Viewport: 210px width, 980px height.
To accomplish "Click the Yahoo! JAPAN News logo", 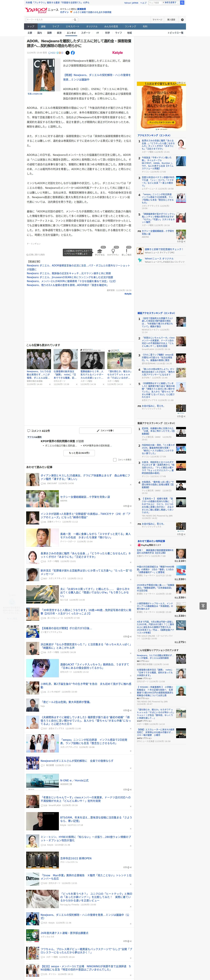I will [42, 11].
